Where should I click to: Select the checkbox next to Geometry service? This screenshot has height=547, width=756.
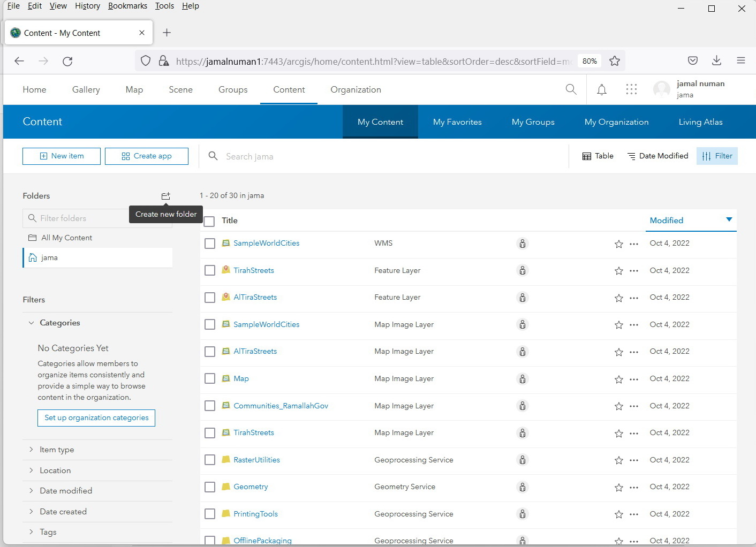[209, 487]
